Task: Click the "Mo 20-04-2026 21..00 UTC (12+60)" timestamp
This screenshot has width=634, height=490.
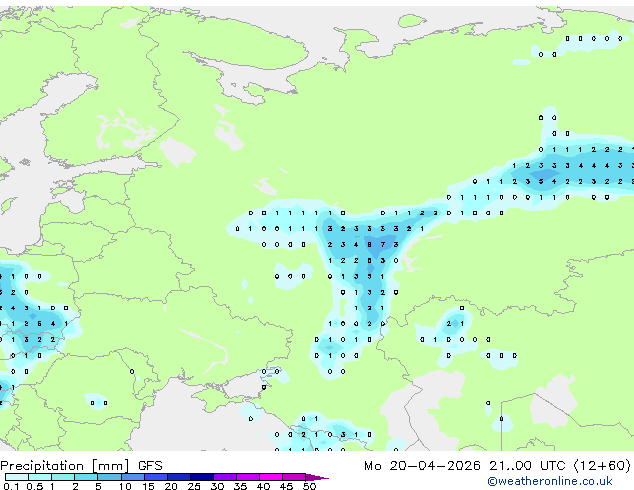Action: tap(497, 466)
